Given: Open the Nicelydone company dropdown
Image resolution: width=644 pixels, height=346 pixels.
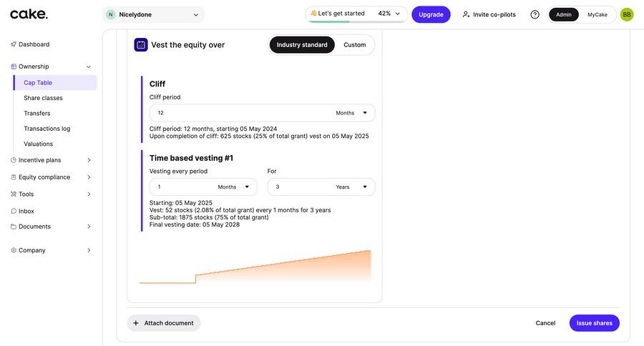Looking at the screenshot, I should click(x=153, y=14).
